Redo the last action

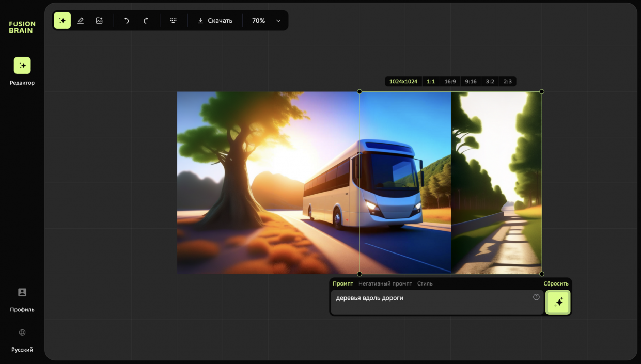[146, 21]
